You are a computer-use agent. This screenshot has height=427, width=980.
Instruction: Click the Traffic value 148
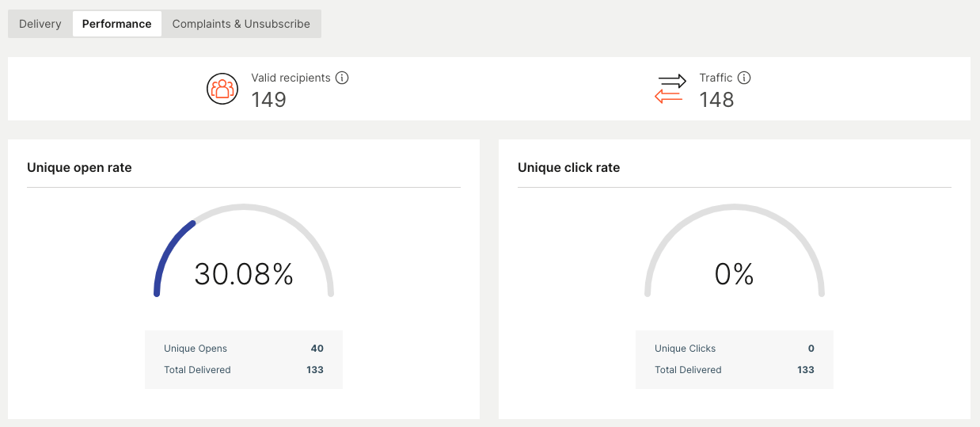(716, 100)
